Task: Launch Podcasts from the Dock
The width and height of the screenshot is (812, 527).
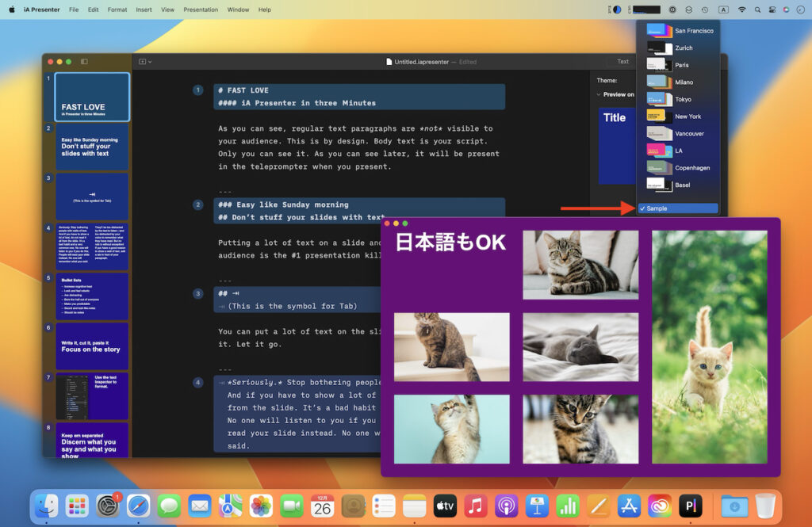Action: click(506, 506)
